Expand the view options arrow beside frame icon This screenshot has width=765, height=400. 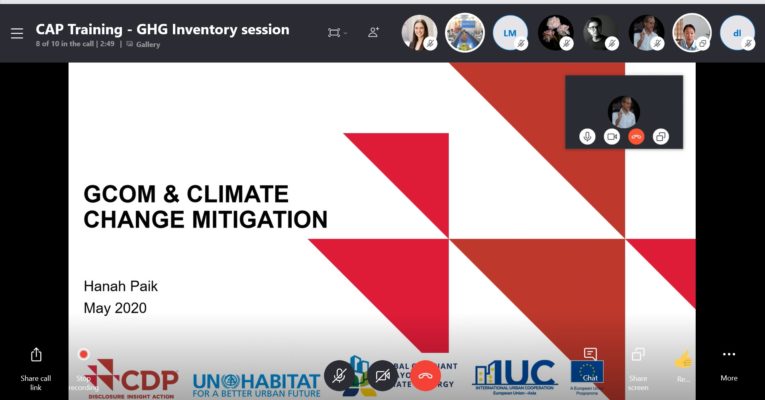click(x=345, y=33)
